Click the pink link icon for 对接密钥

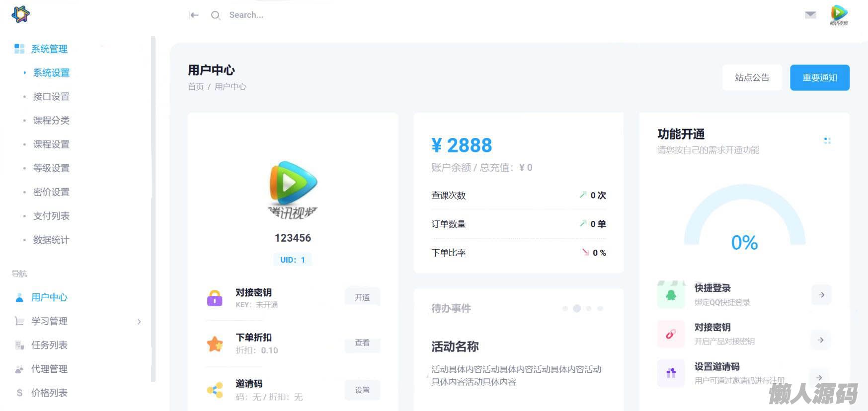point(671,334)
